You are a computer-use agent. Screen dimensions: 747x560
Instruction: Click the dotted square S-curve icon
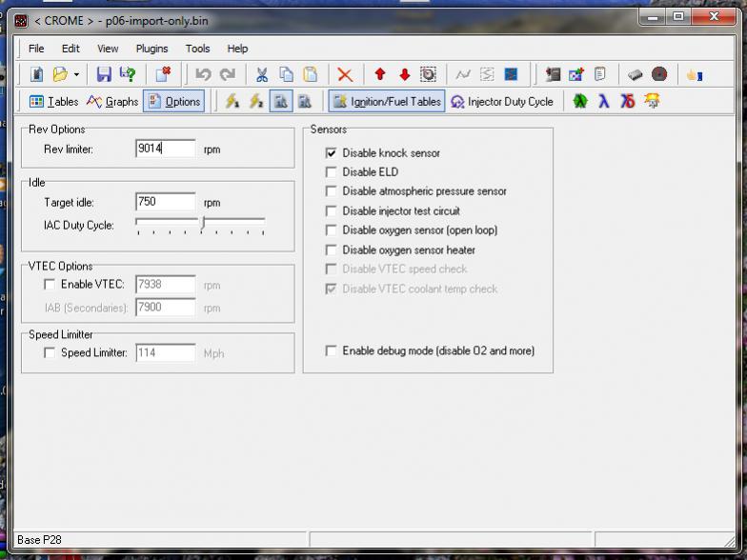point(487,74)
